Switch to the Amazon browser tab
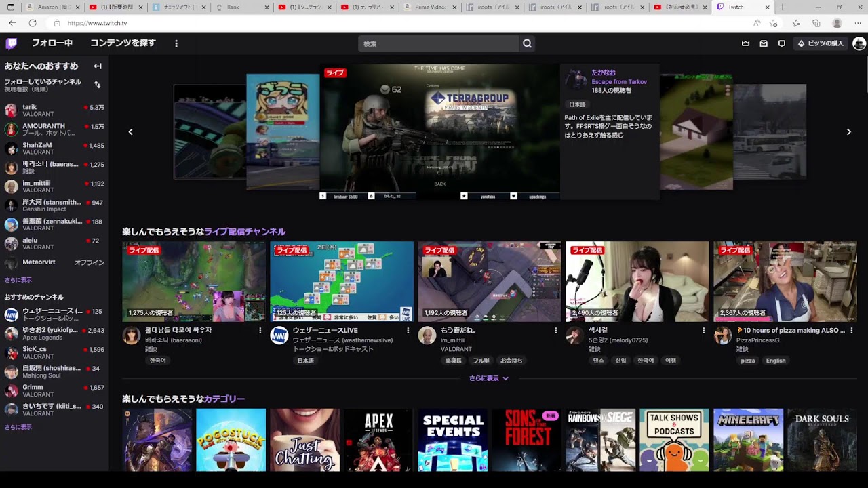 click(52, 7)
